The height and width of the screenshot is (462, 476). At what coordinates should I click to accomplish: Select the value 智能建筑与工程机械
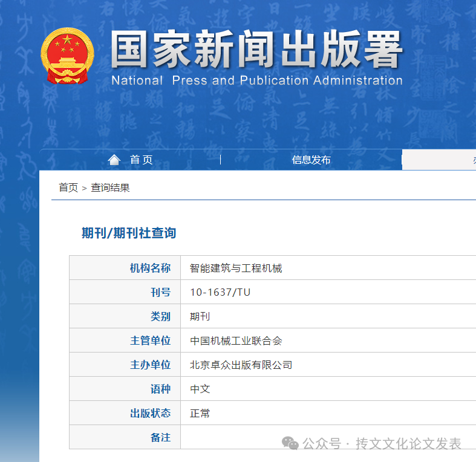click(x=236, y=268)
